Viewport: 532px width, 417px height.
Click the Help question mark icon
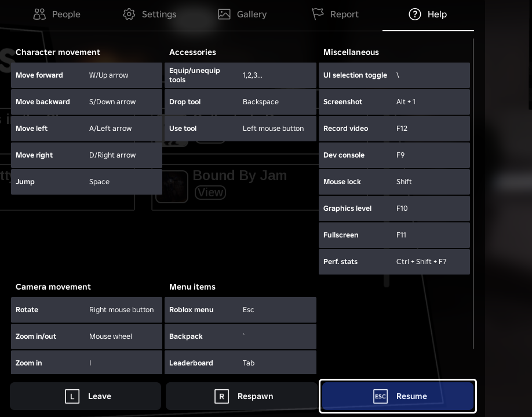pyautogui.click(x=414, y=14)
